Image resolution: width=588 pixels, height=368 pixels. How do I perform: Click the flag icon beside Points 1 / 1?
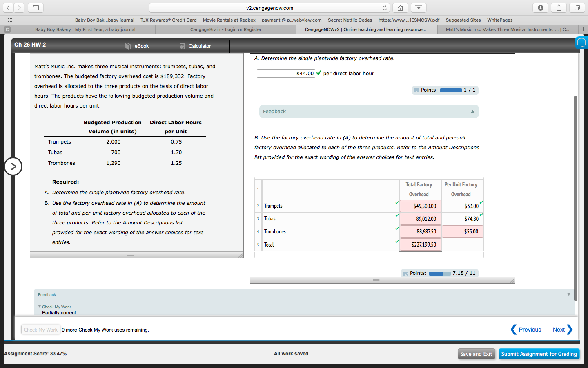(x=416, y=90)
